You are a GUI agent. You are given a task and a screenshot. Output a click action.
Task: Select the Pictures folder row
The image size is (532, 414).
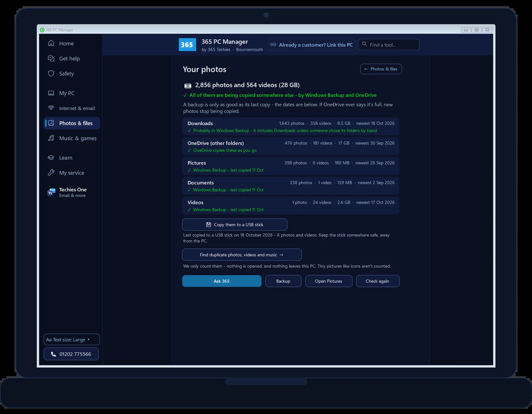click(x=291, y=166)
